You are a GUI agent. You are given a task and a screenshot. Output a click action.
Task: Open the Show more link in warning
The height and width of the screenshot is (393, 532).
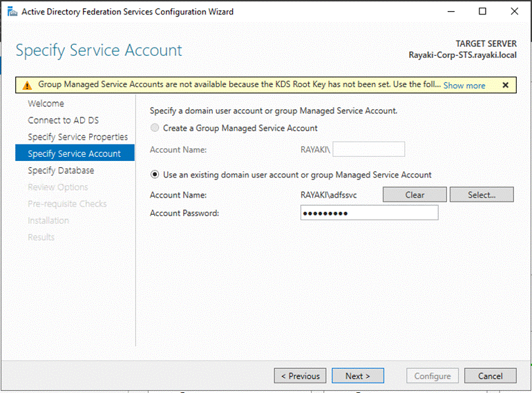(464, 86)
